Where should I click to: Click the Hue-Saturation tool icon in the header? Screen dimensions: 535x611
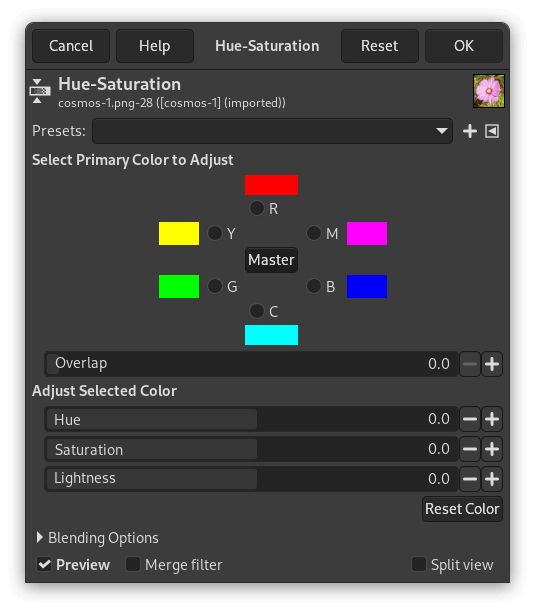40,91
